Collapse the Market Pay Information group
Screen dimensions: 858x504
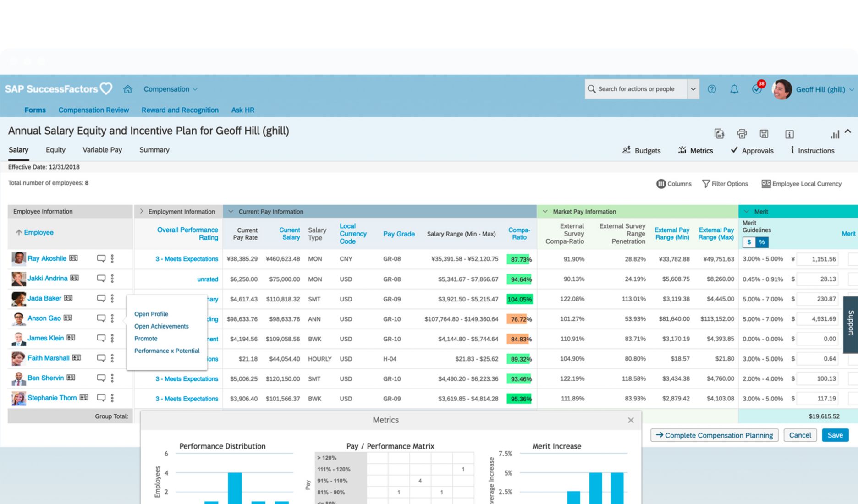(x=544, y=211)
